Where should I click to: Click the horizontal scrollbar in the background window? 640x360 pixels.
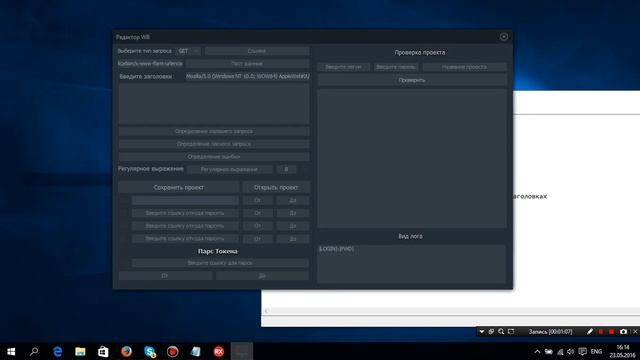tap(451, 311)
